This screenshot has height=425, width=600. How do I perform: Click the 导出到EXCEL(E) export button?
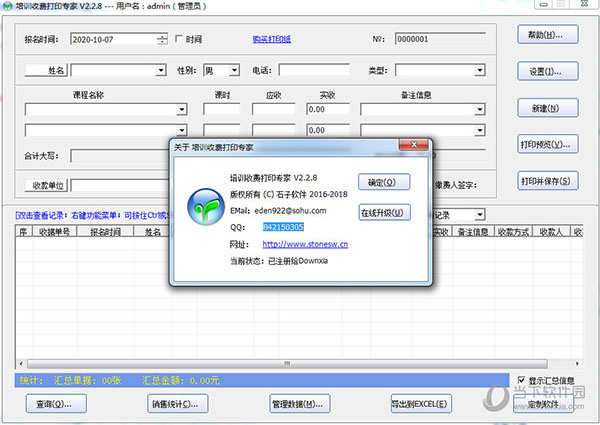(421, 404)
